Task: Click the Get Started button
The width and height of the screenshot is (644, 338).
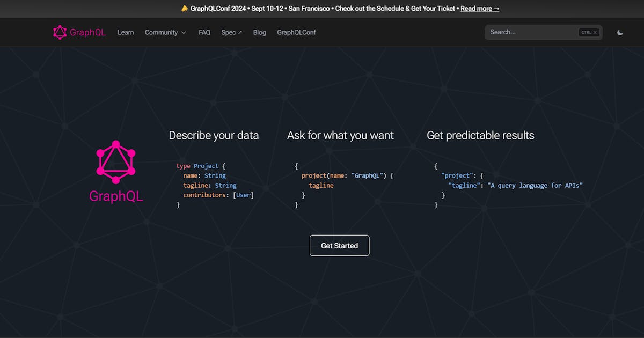Action: pos(340,245)
